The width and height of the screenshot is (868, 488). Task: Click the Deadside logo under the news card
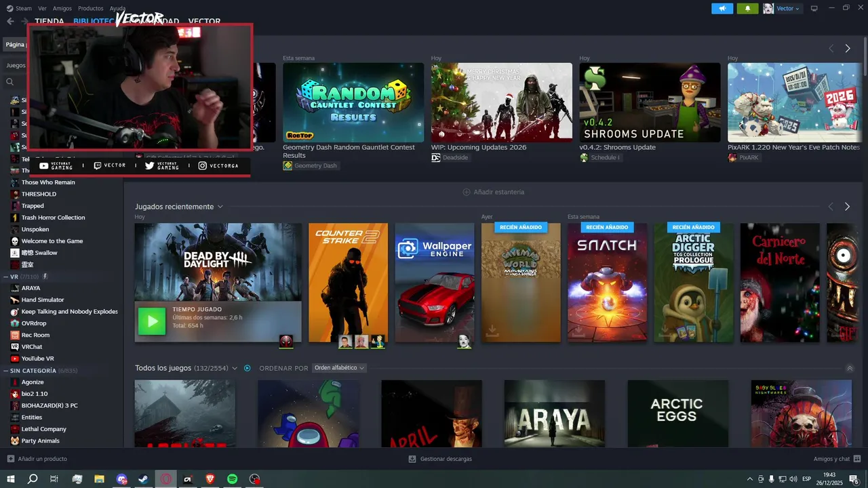point(436,157)
